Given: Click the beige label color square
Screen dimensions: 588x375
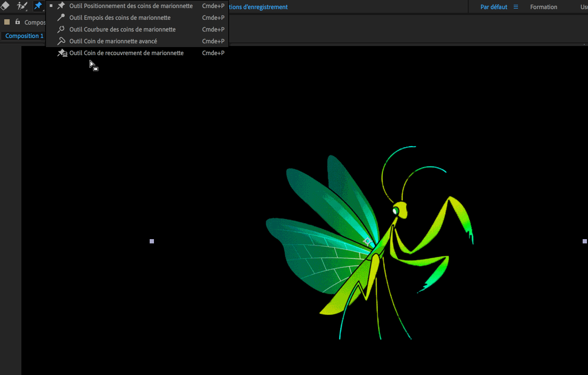Looking at the screenshot, I should coord(7,22).
